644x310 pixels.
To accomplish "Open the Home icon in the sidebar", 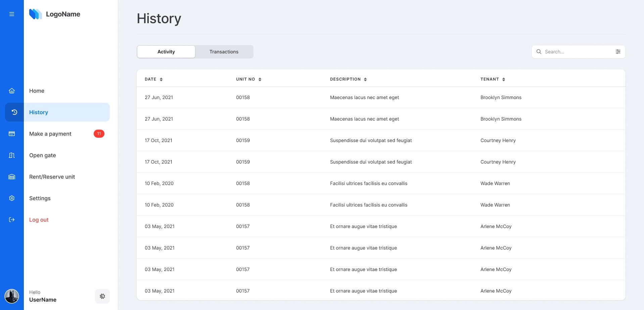I will click(12, 91).
